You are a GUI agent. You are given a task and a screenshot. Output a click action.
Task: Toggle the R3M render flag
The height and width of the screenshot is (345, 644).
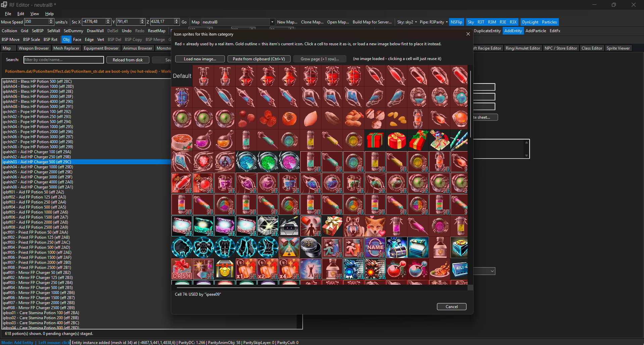[492, 22]
